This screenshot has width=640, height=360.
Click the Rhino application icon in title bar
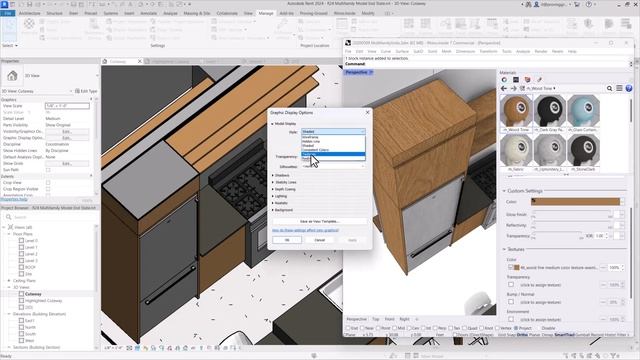click(x=348, y=43)
